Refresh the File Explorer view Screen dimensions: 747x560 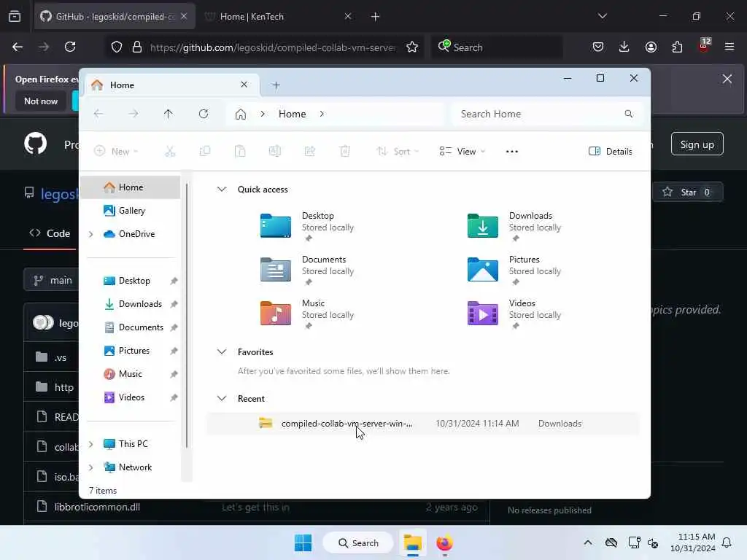(204, 114)
